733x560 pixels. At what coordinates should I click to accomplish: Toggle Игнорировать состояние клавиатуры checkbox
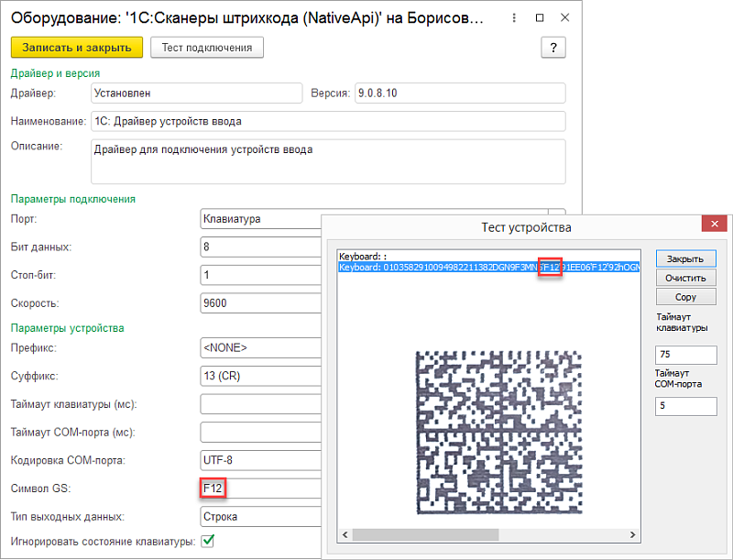point(208,542)
